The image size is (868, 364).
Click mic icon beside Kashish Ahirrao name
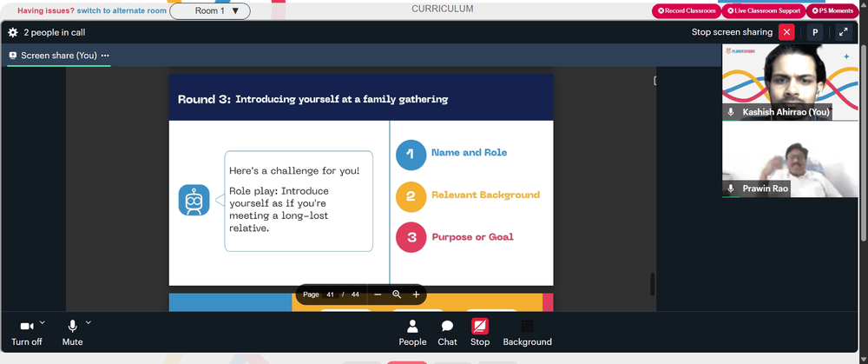pos(731,112)
